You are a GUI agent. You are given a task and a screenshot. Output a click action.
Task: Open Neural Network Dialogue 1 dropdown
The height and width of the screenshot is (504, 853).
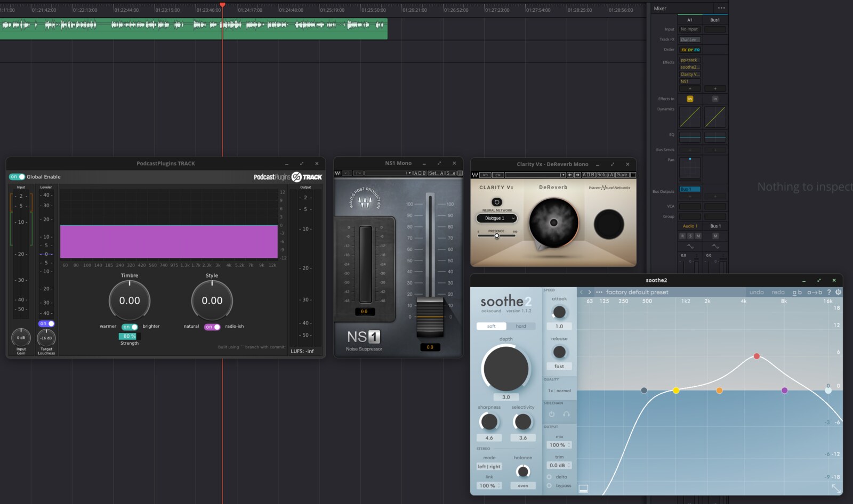pyautogui.click(x=497, y=218)
